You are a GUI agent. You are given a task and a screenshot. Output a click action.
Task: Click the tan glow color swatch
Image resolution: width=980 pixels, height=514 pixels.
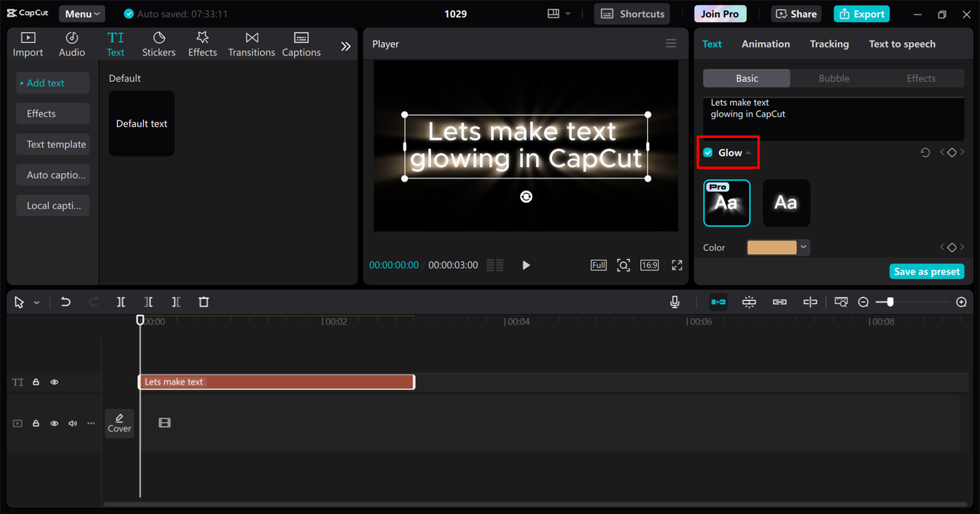[772, 247]
